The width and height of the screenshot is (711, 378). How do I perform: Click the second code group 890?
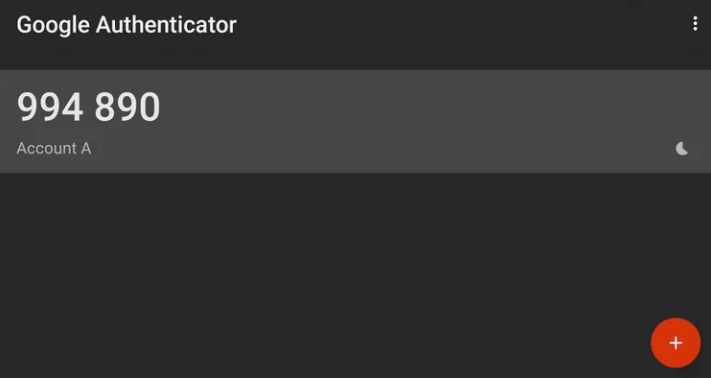[127, 107]
